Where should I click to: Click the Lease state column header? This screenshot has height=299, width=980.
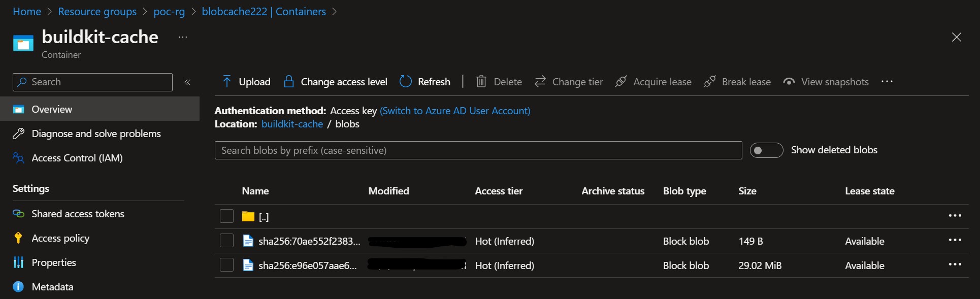pyautogui.click(x=870, y=191)
